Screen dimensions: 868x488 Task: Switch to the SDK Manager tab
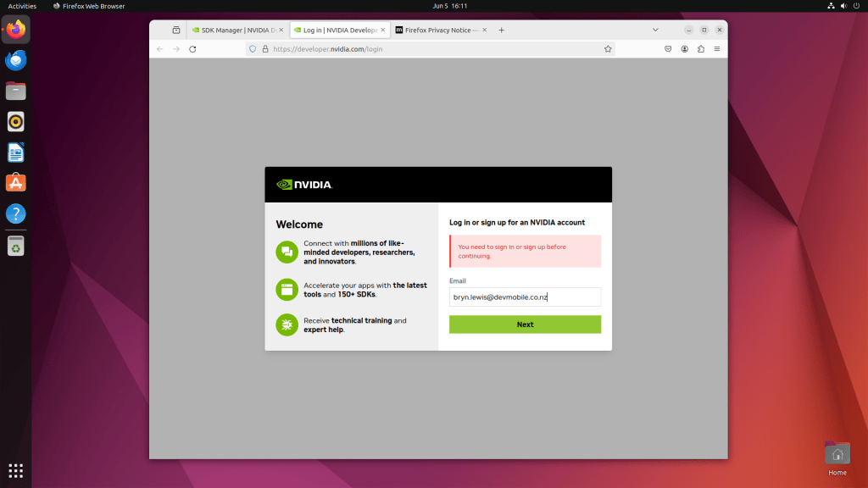[x=236, y=30]
